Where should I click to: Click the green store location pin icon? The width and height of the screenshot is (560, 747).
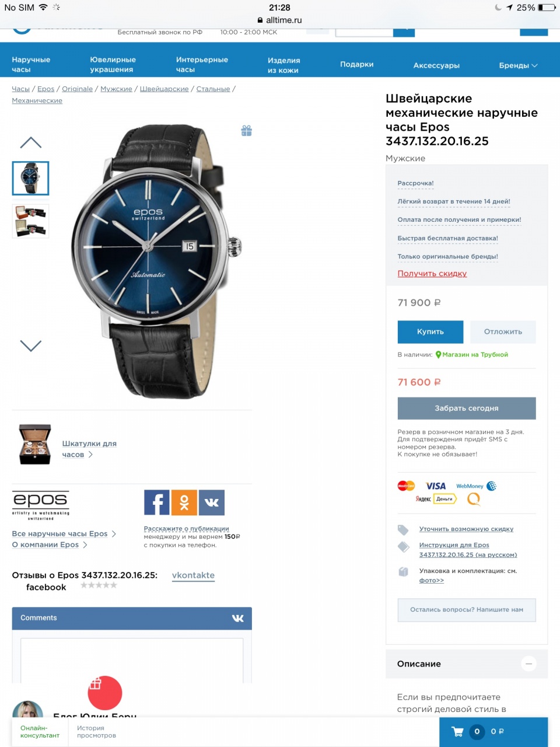click(438, 355)
